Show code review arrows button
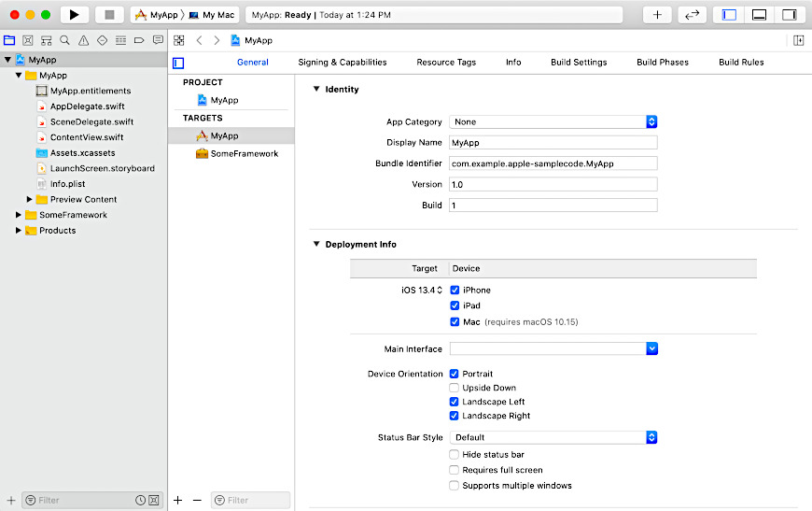The width and height of the screenshot is (812, 511). coord(692,15)
